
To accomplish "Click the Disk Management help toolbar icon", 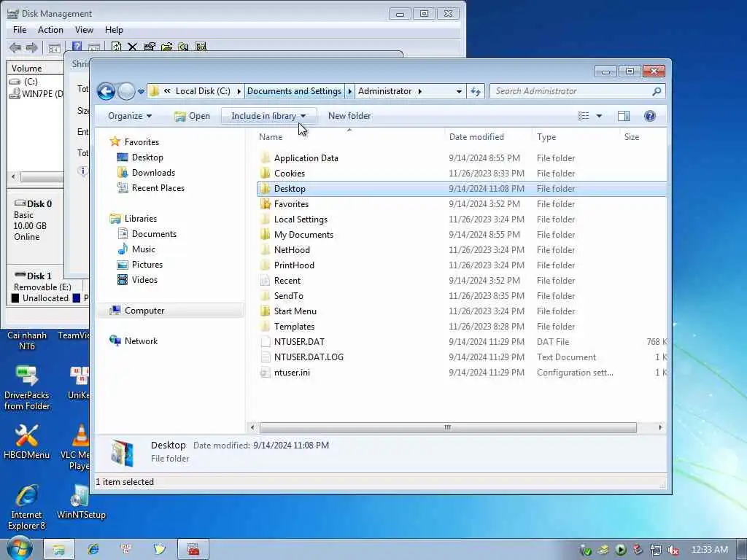I will point(77,47).
